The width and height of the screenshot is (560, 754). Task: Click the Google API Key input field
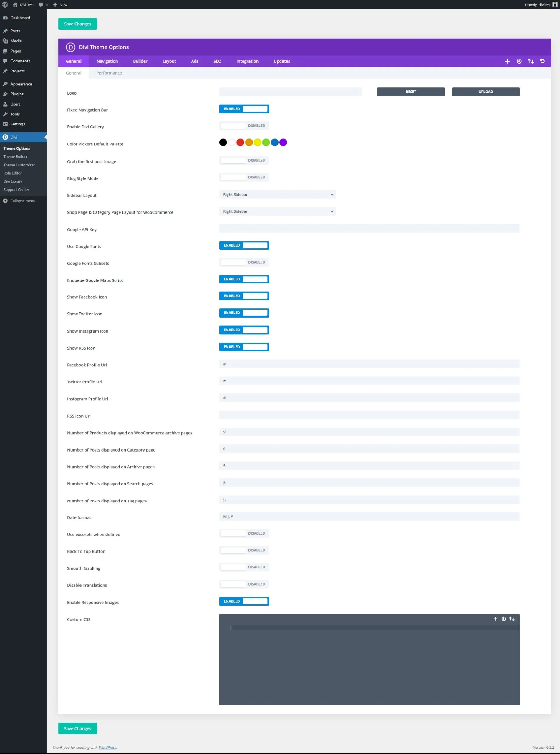click(370, 229)
